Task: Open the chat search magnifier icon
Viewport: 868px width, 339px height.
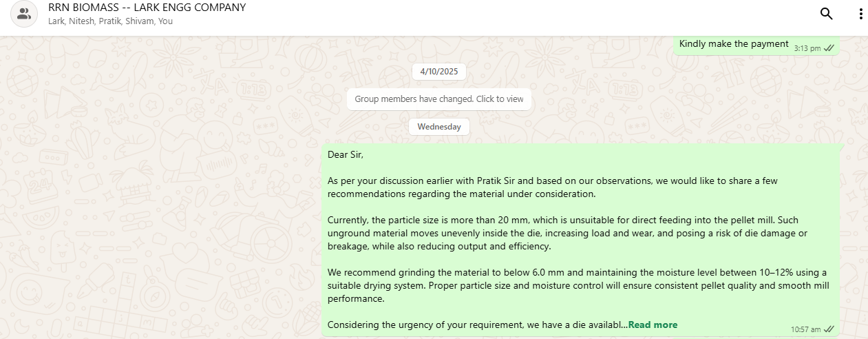Action: pyautogui.click(x=827, y=14)
